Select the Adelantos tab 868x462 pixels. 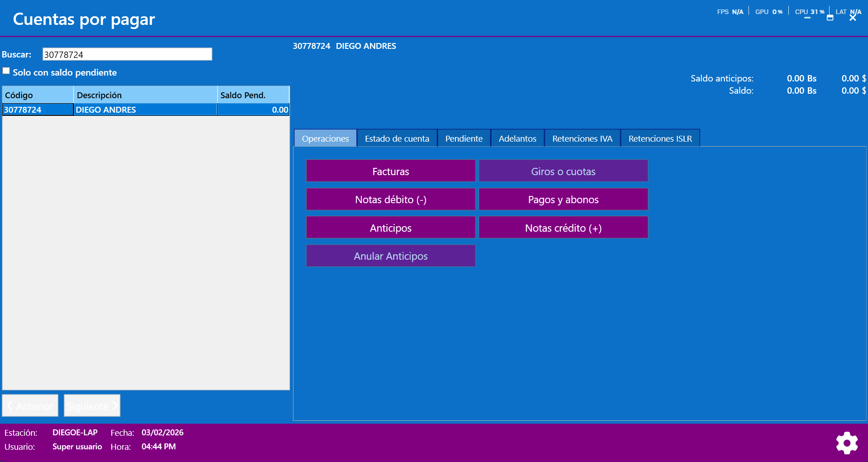(x=517, y=138)
